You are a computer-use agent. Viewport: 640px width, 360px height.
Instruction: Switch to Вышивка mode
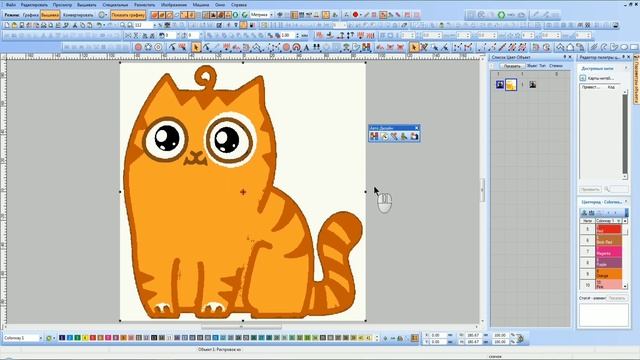[50, 15]
